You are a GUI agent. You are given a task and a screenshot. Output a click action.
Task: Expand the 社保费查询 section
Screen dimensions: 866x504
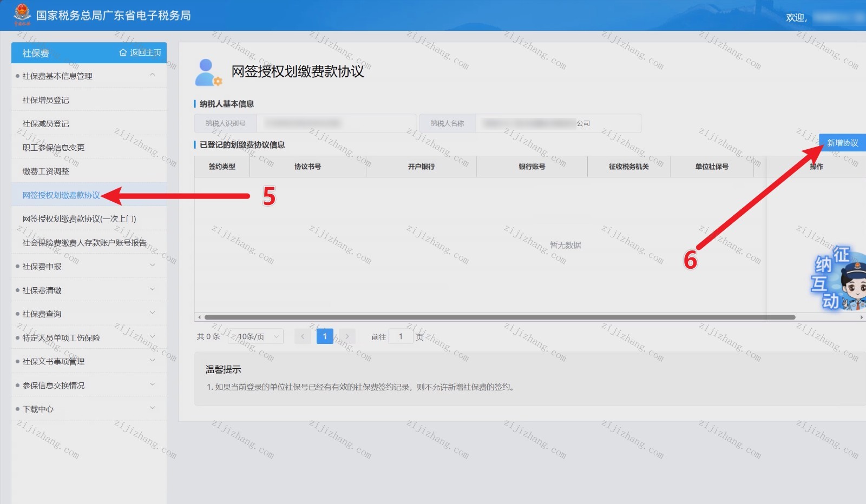coord(89,314)
